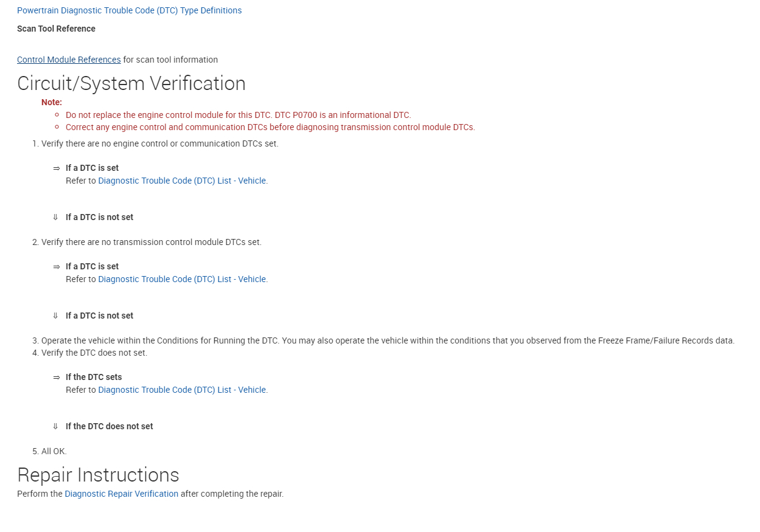Click right arrow beside 'If a DTC is set' in step 1
This screenshot has height=532, width=760.
pos(56,168)
